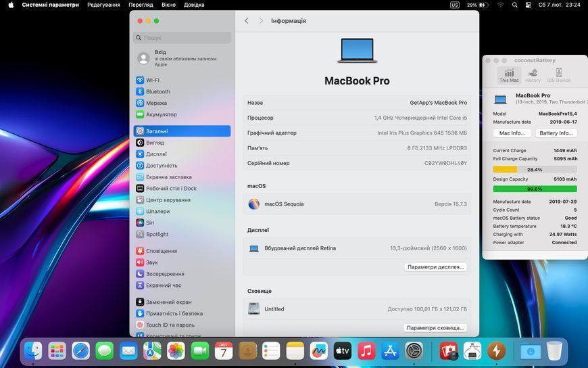Open Центр керування settings

(x=182, y=200)
